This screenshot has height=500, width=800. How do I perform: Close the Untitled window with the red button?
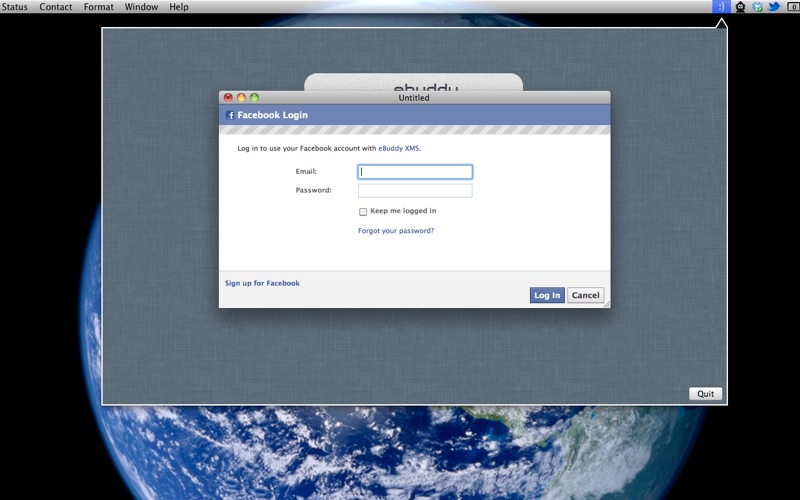point(228,97)
